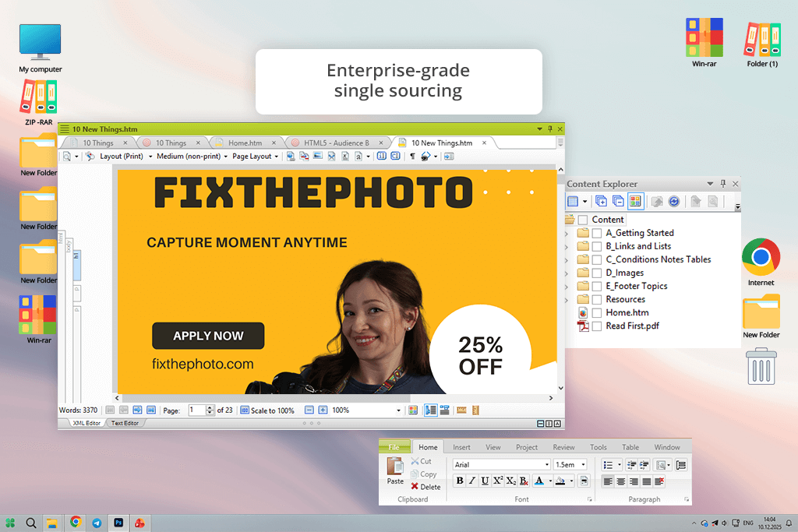798x532 pixels.
Task: Go to last page icon
Action: (x=151, y=410)
